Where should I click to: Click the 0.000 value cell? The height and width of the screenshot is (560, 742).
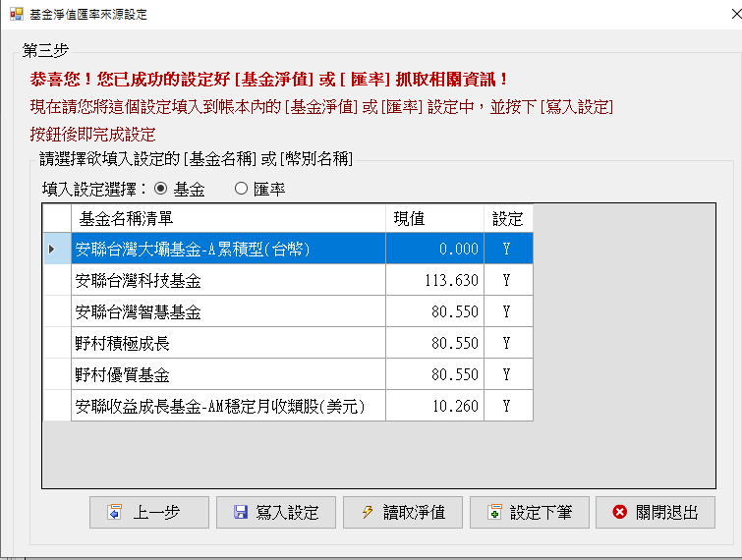tap(435, 249)
